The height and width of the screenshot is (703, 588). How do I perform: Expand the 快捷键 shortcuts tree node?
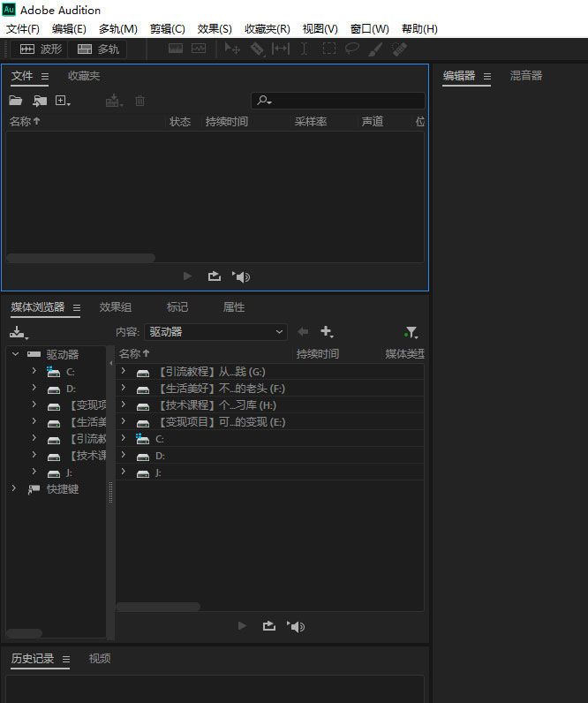click(x=14, y=488)
